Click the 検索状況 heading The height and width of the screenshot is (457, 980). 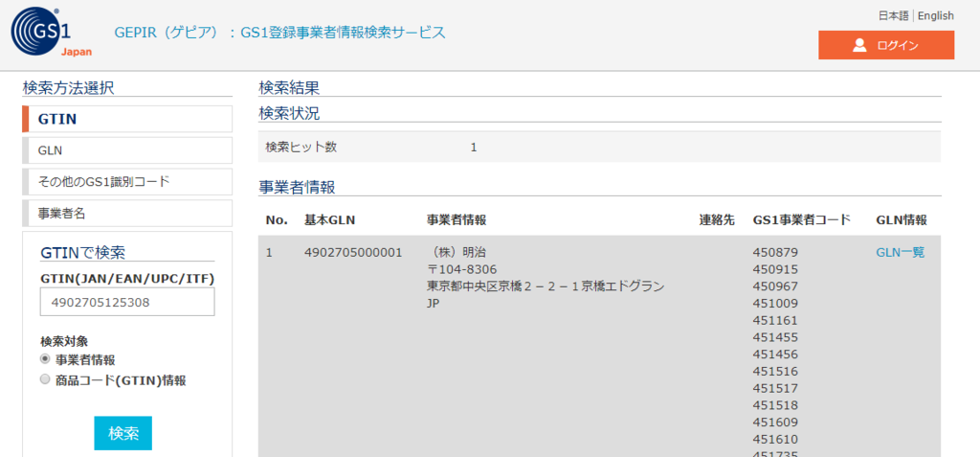click(289, 113)
